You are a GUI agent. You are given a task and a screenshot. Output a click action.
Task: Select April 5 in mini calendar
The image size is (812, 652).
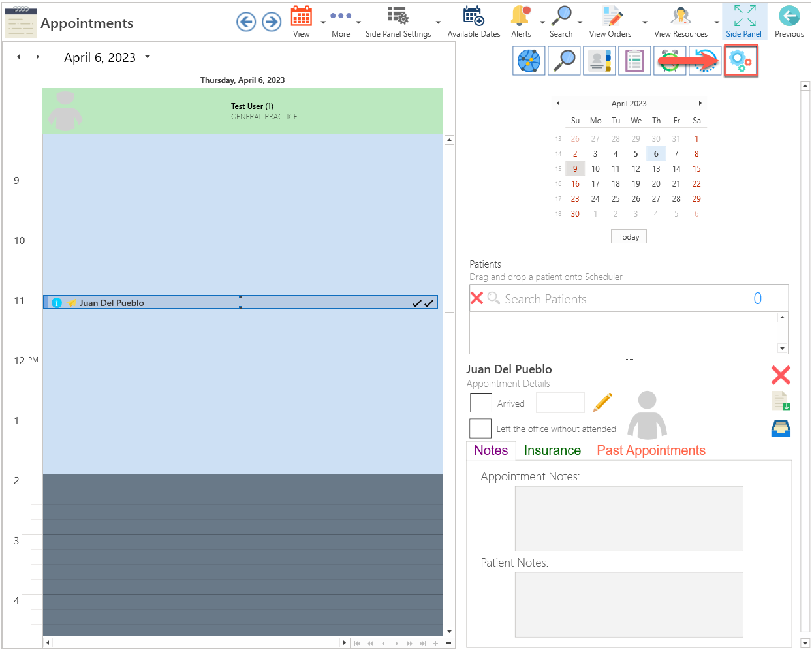636,153
